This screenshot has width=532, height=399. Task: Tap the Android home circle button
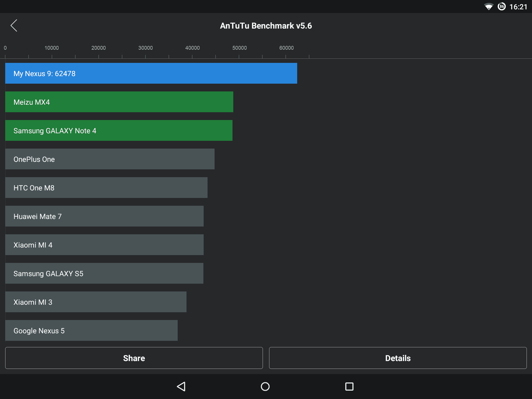[x=265, y=386]
